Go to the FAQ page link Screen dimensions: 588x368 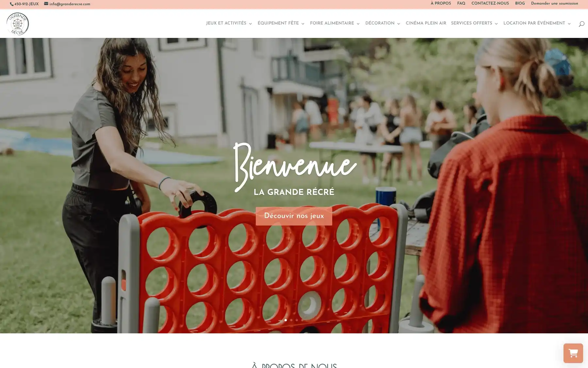(x=461, y=4)
